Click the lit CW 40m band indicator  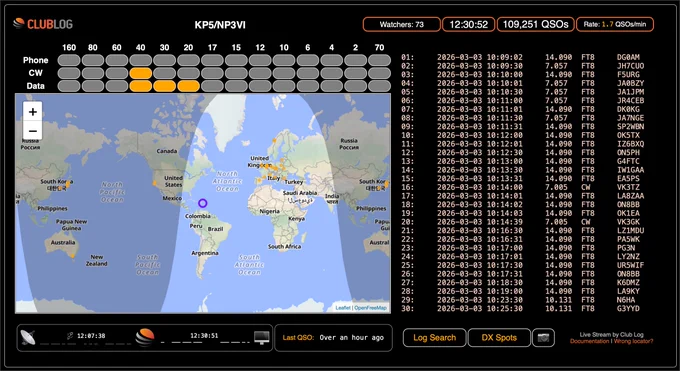coord(141,73)
